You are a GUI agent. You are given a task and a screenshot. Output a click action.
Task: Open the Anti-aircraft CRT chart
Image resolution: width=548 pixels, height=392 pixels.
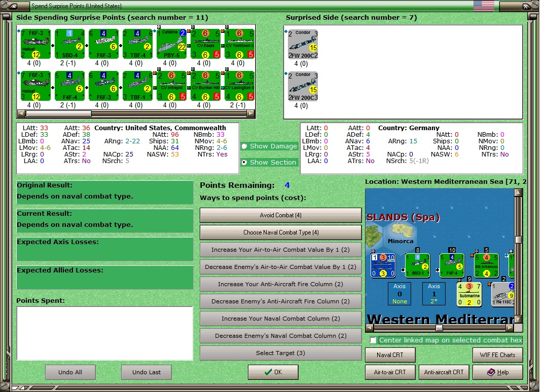point(444,372)
